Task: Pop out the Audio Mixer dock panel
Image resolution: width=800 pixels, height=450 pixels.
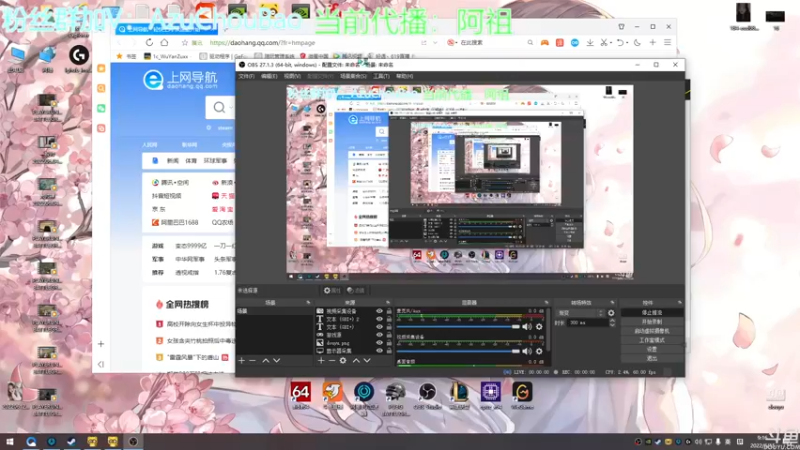Action: pos(546,303)
